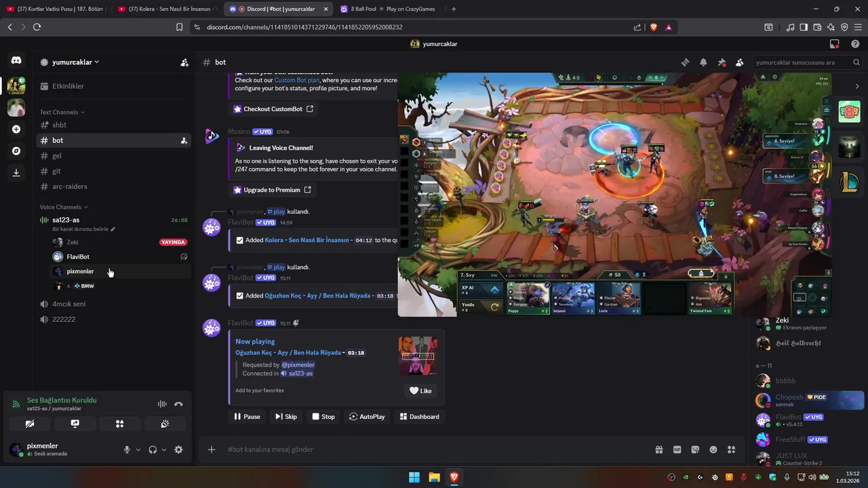Disconnect from voice with the hang-up icon
The width and height of the screenshot is (868, 488).
point(178,404)
